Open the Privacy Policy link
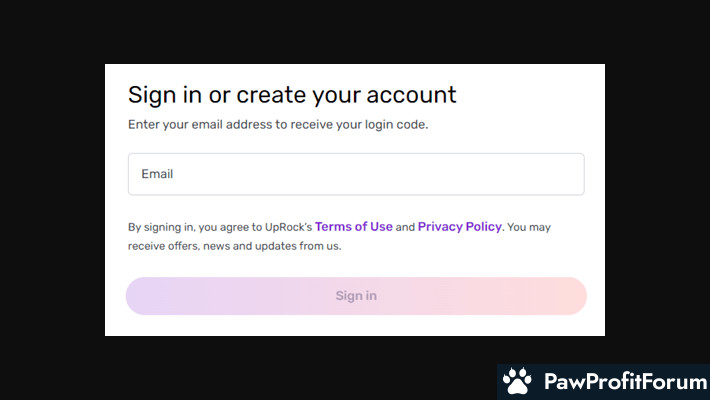The width and height of the screenshot is (710, 400). pyautogui.click(x=459, y=227)
